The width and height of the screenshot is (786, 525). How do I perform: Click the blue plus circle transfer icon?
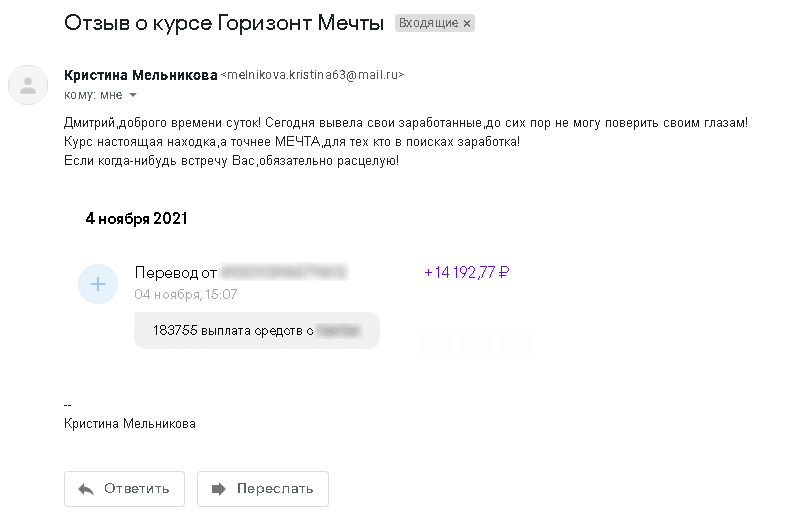pyautogui.click(x=98, y=284)
